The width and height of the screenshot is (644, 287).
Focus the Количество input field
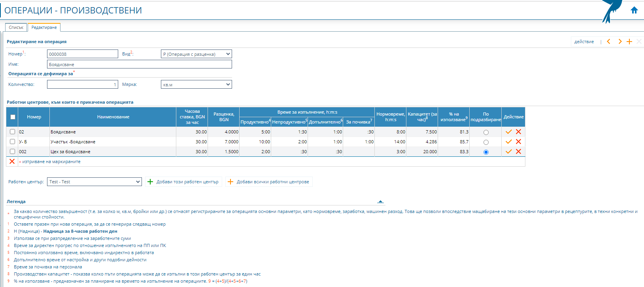pos(83,84)
